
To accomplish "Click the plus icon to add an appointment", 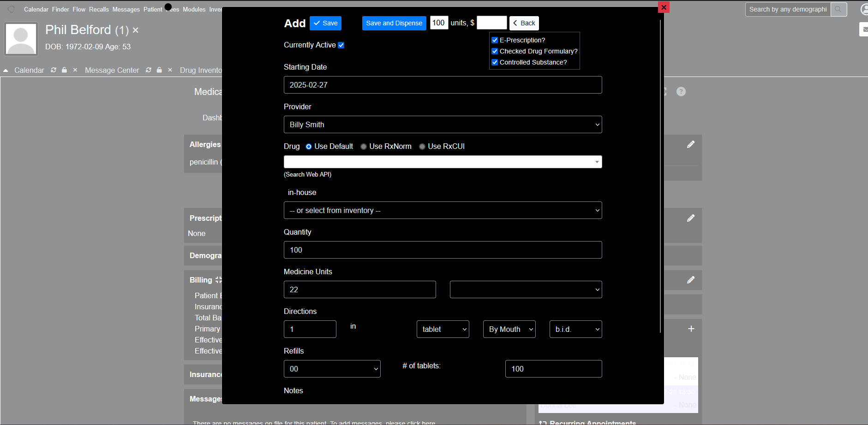I will tap(691, 329).
